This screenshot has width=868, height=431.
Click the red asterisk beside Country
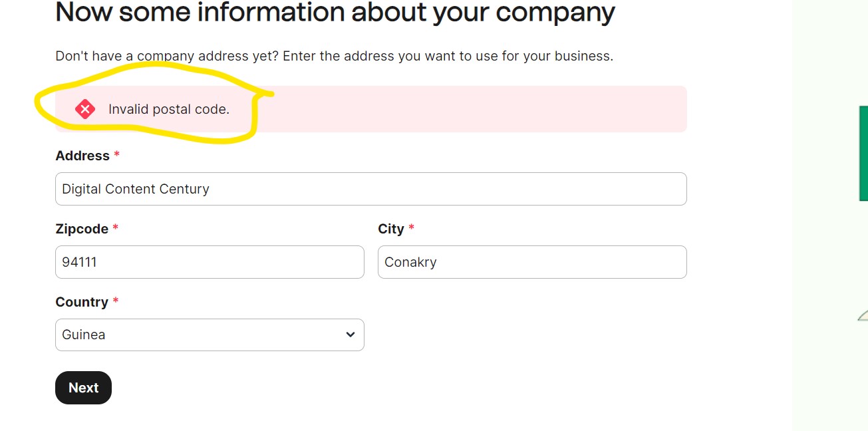click(x=116, y=301)
